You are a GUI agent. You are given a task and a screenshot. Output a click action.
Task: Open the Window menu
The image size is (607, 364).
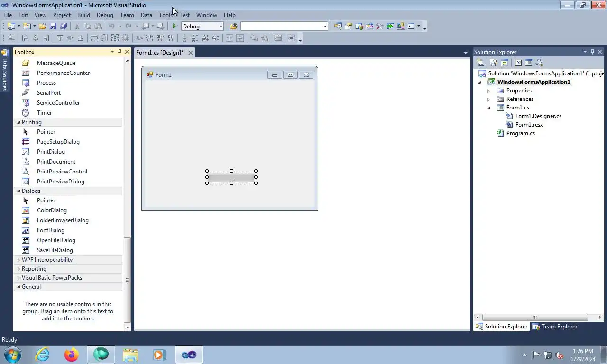tap(207, 15)
